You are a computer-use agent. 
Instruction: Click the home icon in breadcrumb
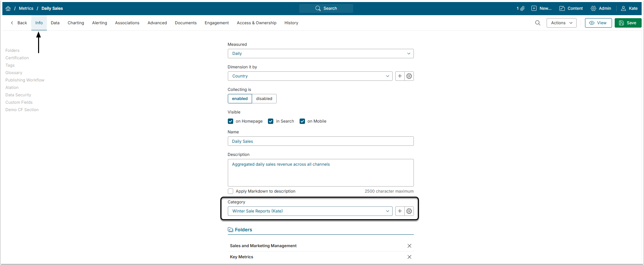click(x=8, y=8)
